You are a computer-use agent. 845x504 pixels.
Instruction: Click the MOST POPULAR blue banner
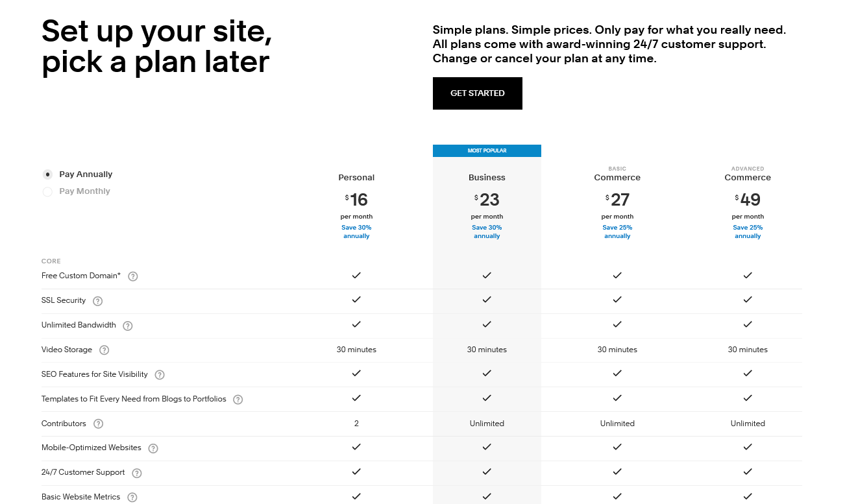(x=487, y=150)
